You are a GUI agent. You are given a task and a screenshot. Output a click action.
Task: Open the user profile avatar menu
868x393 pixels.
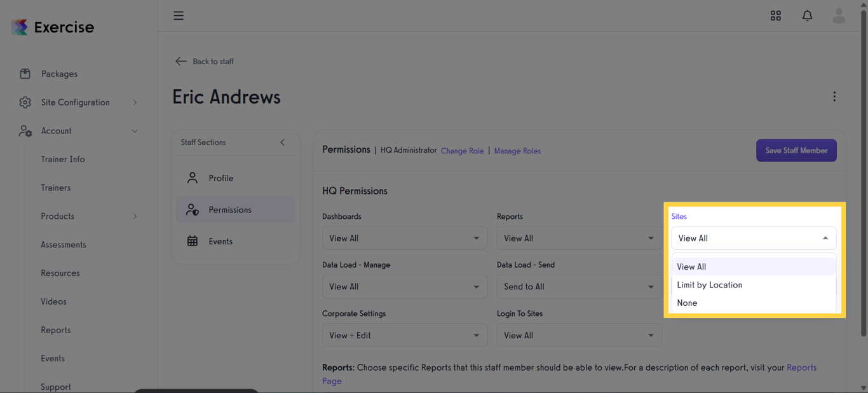pyautogui.click(x=839, y=15)
